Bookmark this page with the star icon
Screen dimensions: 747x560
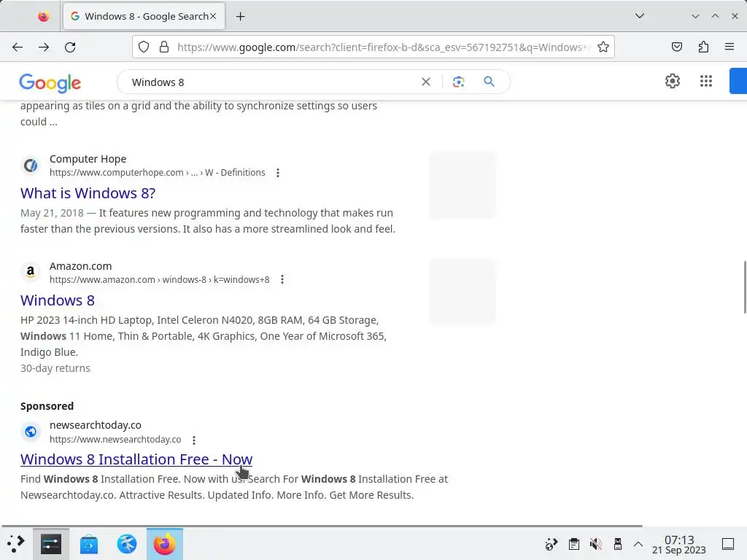[x=603, y=47]
